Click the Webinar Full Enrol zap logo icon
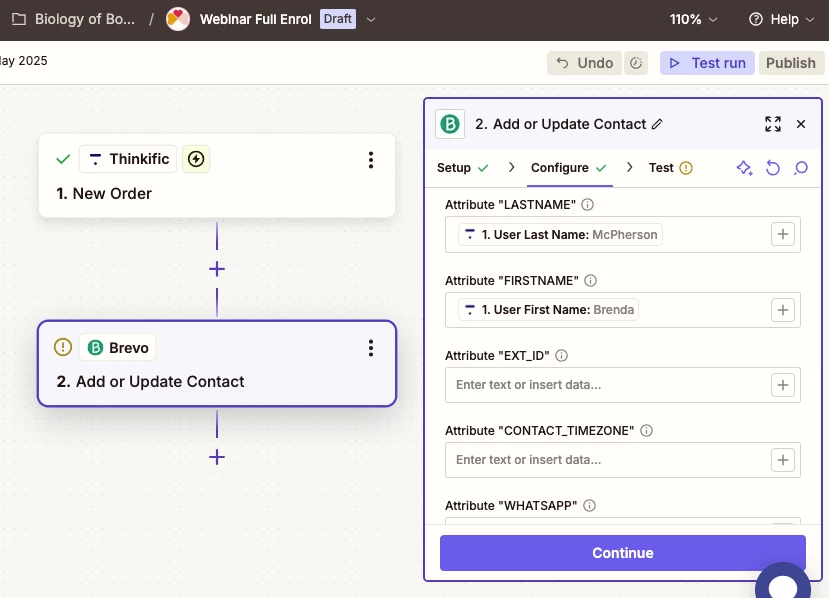 pyautogui.click(x=178, y=20)
